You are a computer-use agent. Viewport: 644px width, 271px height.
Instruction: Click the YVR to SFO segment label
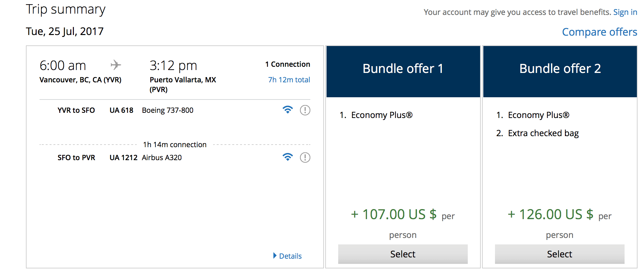[76, 110]
